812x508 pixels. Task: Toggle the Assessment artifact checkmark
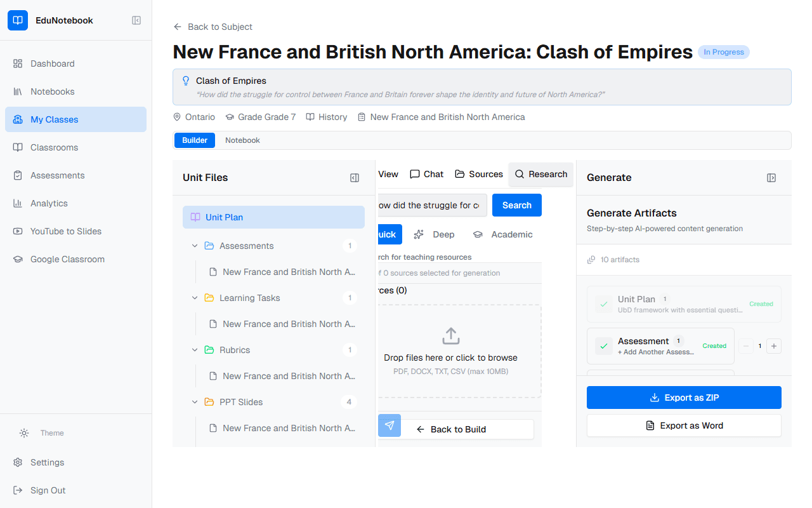click(603, 346)
